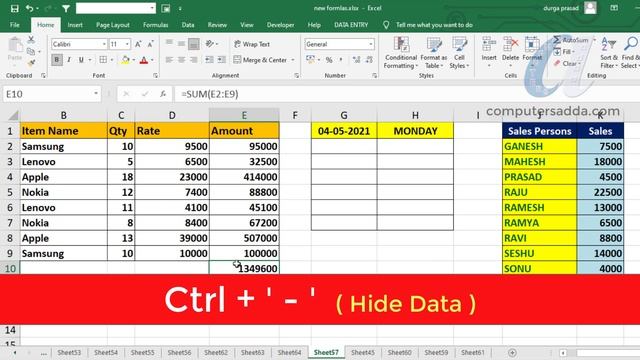The height and width of the screenshot is (360, 640).
Task: Open Merge & Center dropdown arrow
Action: pos(293,60)
